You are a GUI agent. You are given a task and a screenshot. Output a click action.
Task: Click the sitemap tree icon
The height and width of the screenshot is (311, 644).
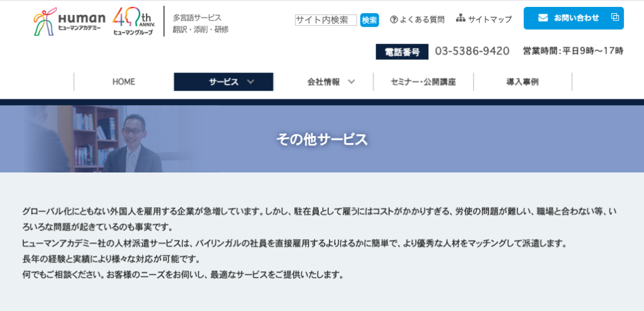point(460,19)
